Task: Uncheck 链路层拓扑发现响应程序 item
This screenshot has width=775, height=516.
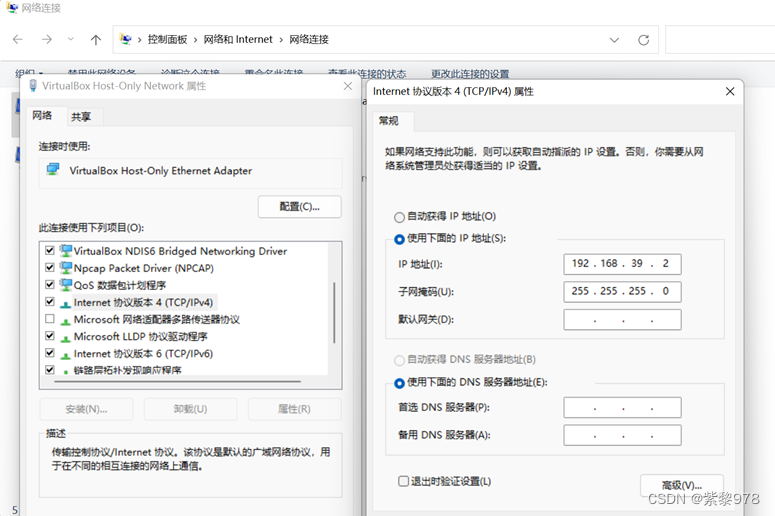Action: [x=50, y=370]
